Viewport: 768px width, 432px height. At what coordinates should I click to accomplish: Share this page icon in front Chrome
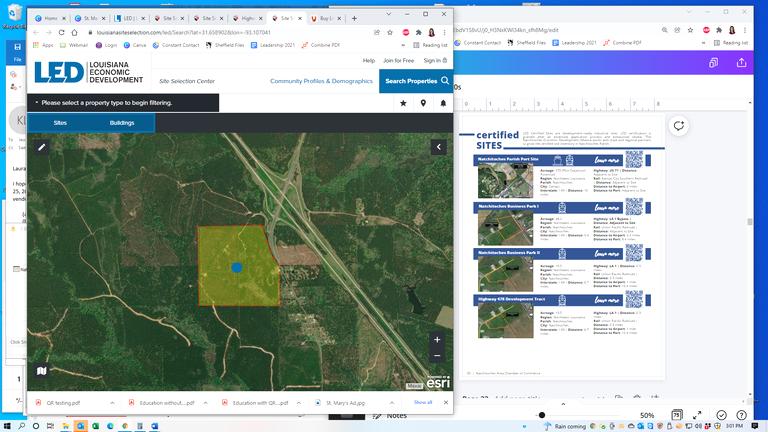377,32
